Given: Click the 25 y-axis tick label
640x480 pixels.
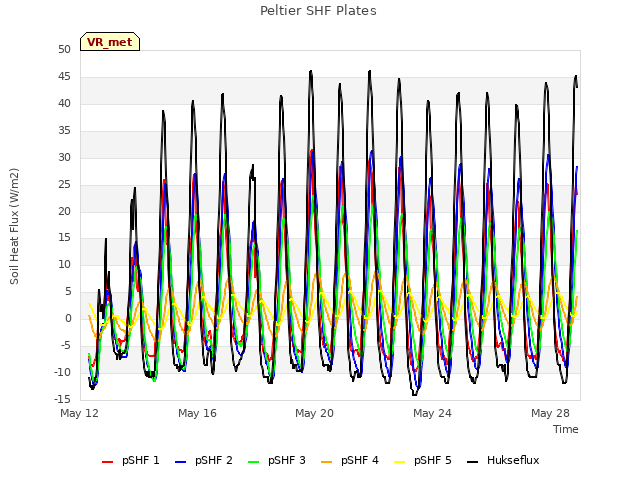Looking at the screenshot, I should (64, 184).
